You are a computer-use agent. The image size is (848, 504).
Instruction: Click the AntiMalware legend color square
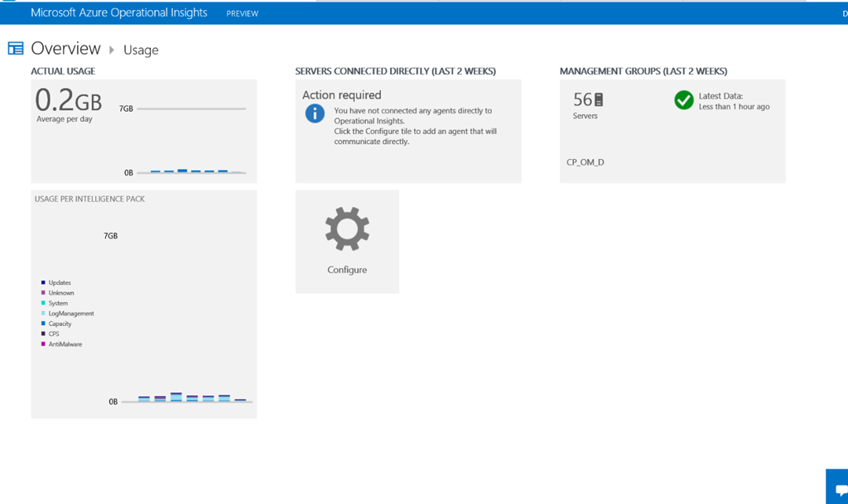pos(43,344)
